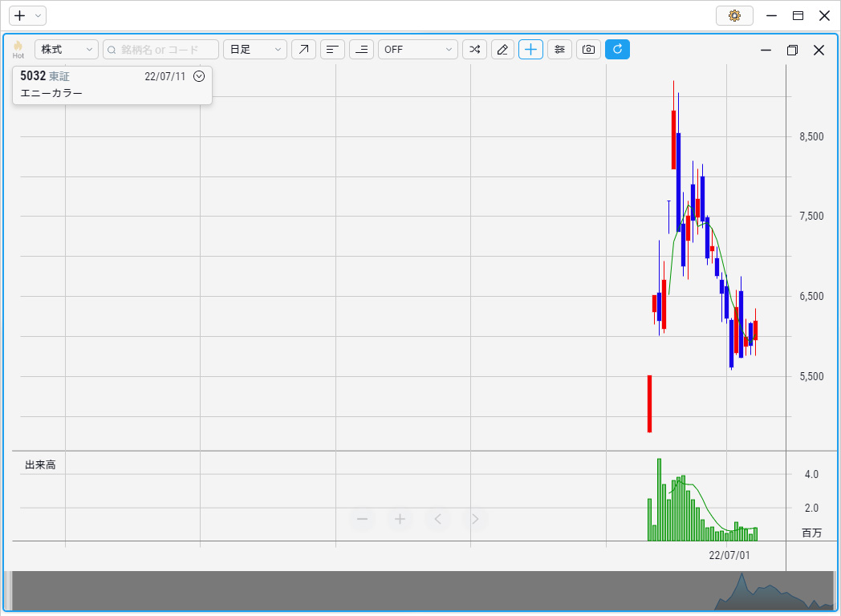This screenshot has height=616, width=841.
Task: Open chart settings sliders icon
Action: tap(559, 49)
